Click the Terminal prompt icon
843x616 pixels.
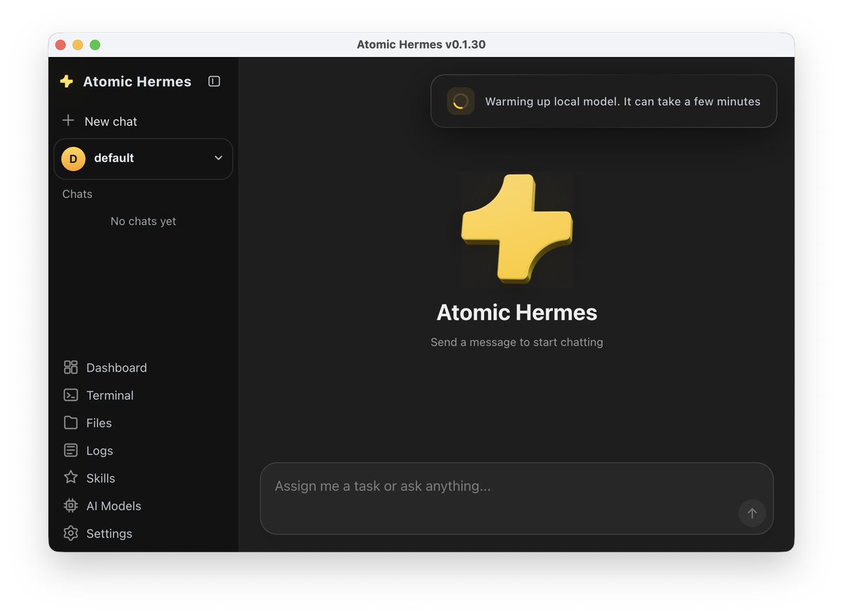pyautogui.click(x=71, y=395)
